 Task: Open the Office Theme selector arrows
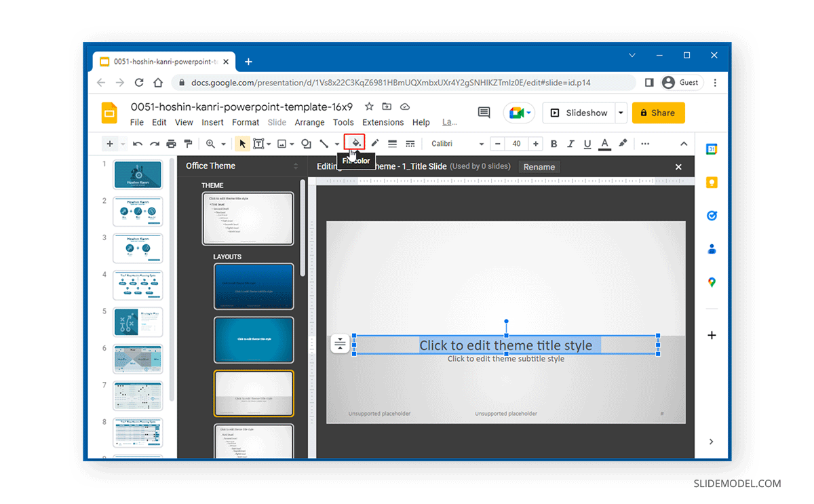pos(295,166)
